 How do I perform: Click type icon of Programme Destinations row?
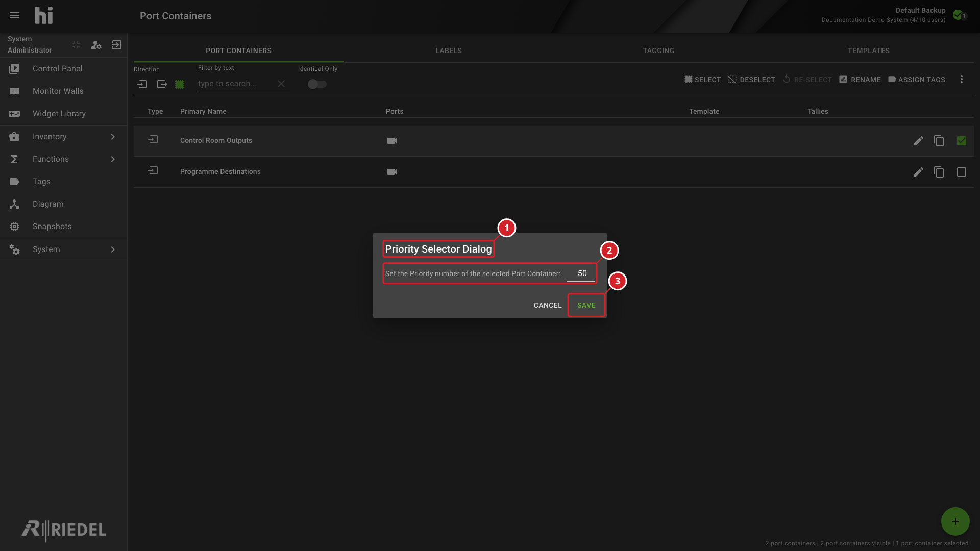coord(153,170)
